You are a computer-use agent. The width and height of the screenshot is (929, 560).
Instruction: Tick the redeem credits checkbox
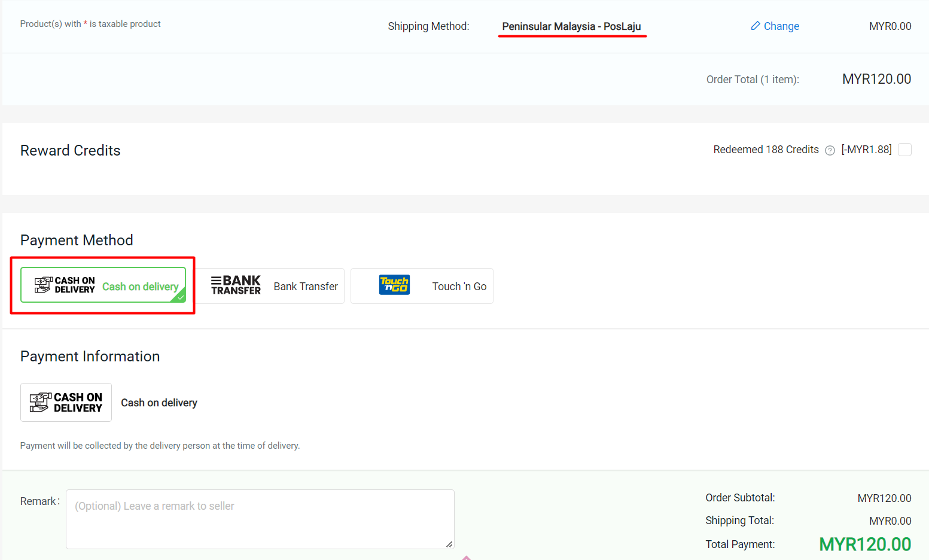click(904, 150)
